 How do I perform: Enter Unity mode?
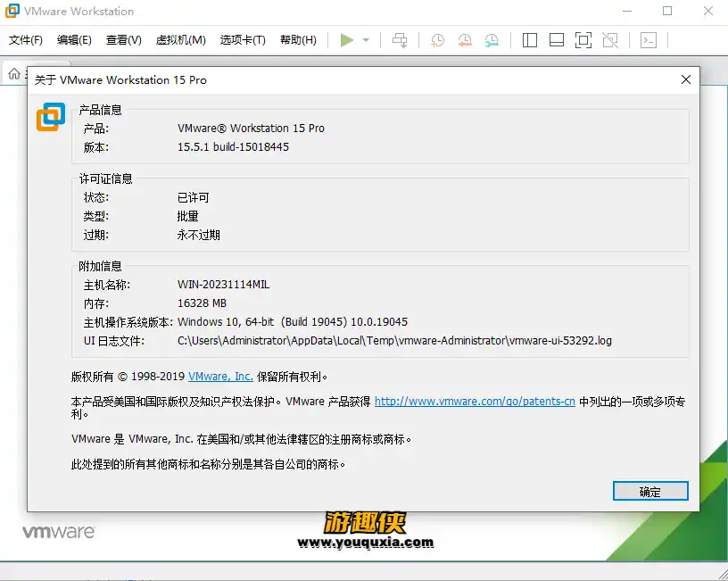(610, 39)
